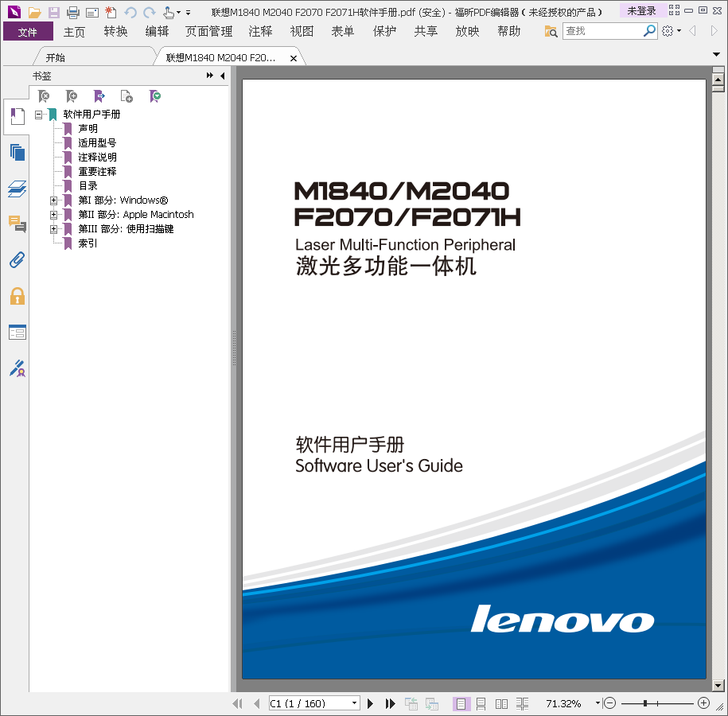Click the Redo arrow icon
728x716 pixels.
click(x=149, y=13)
